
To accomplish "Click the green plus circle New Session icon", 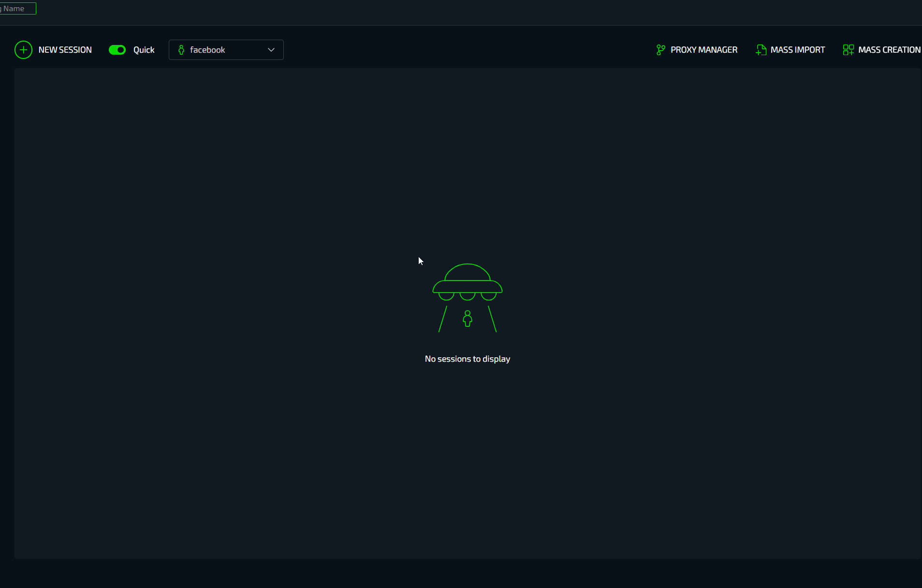I will click(x=23, y=50).
